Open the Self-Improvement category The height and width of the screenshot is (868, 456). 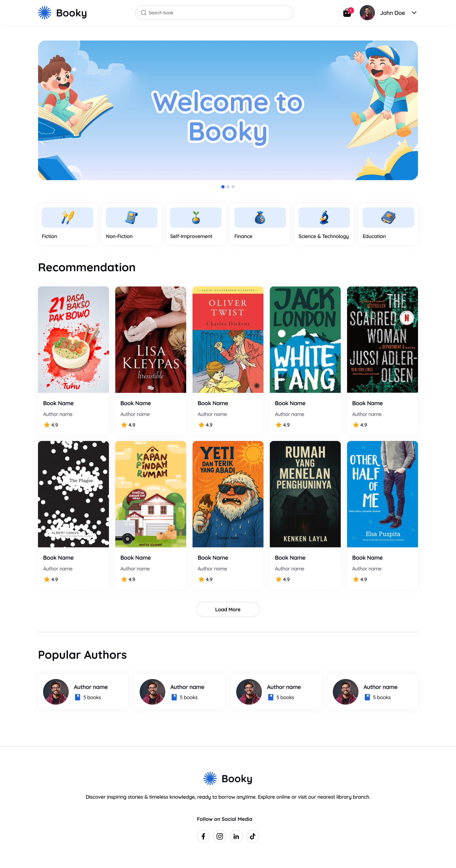tap(196, 217)
